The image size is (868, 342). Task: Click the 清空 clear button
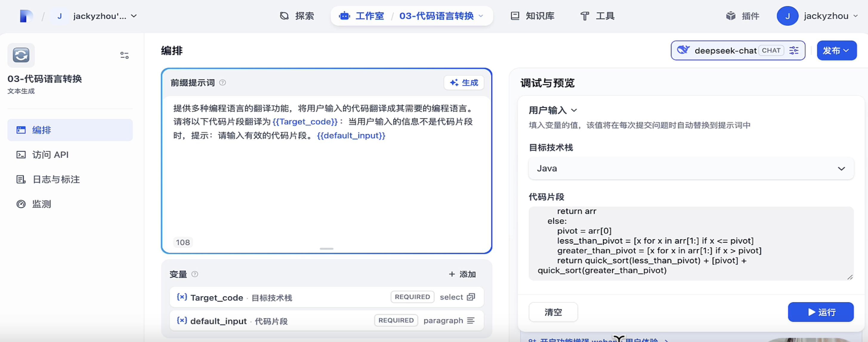coord(553,312)
